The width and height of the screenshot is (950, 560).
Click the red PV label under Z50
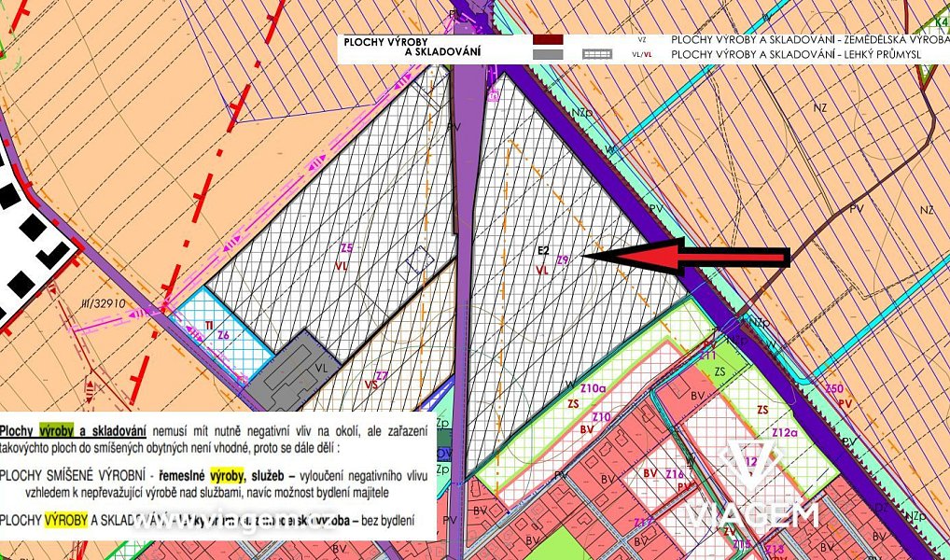pyautogui.click(x=845, y=402)
